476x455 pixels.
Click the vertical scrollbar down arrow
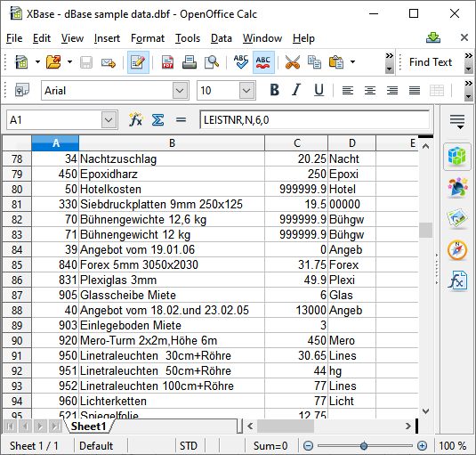point(425,411)
